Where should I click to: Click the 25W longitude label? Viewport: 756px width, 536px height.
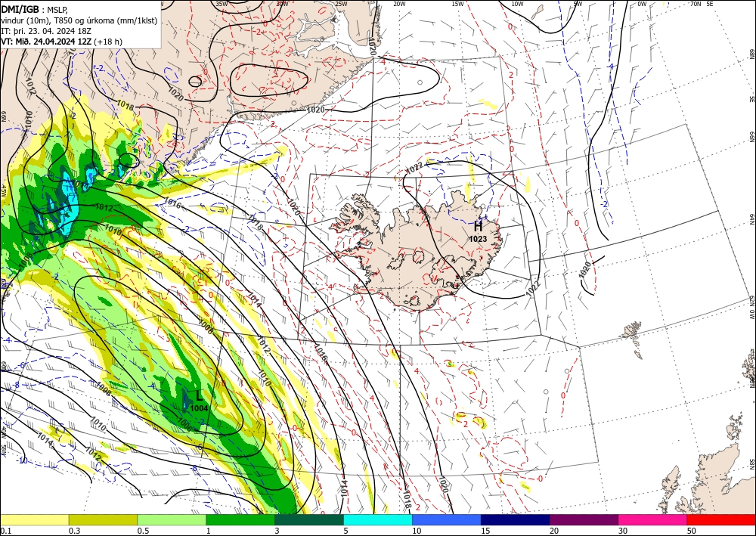[341, 4]
